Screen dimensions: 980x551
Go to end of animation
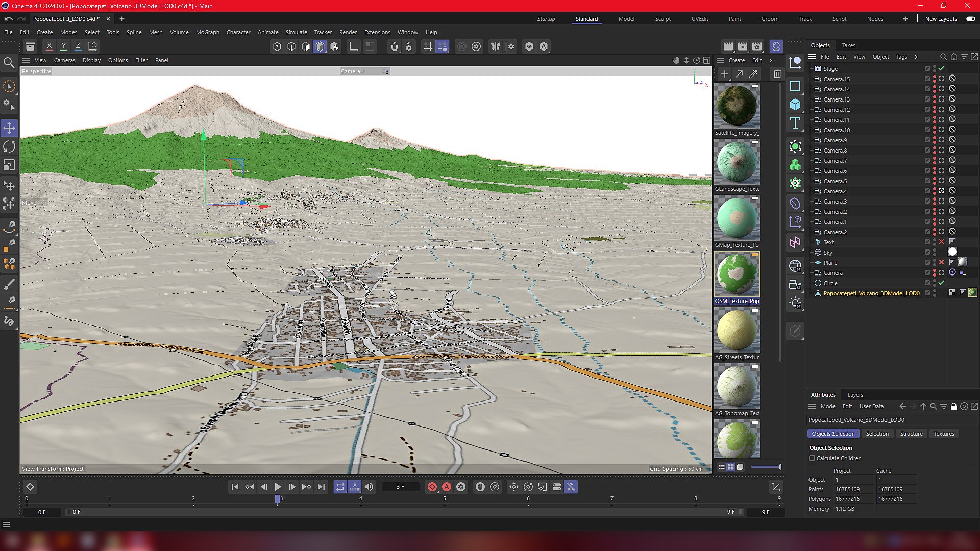click(x=321, y=487)
